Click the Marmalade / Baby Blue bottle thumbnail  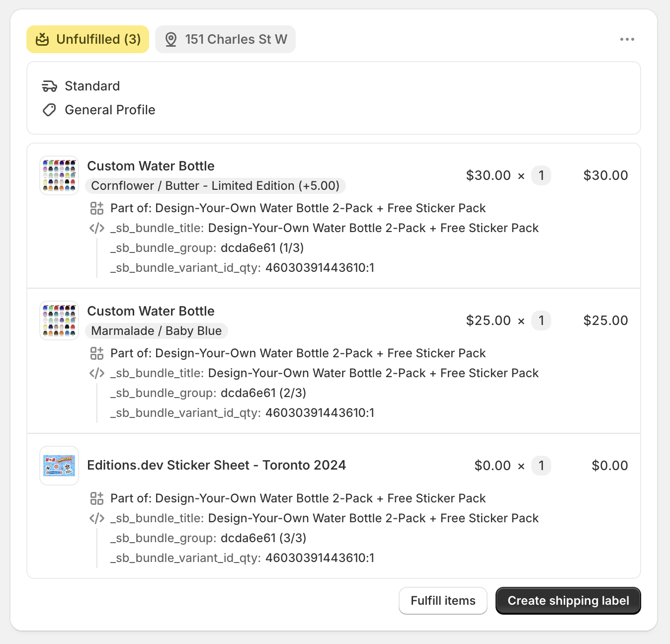(x=59, y=321)
